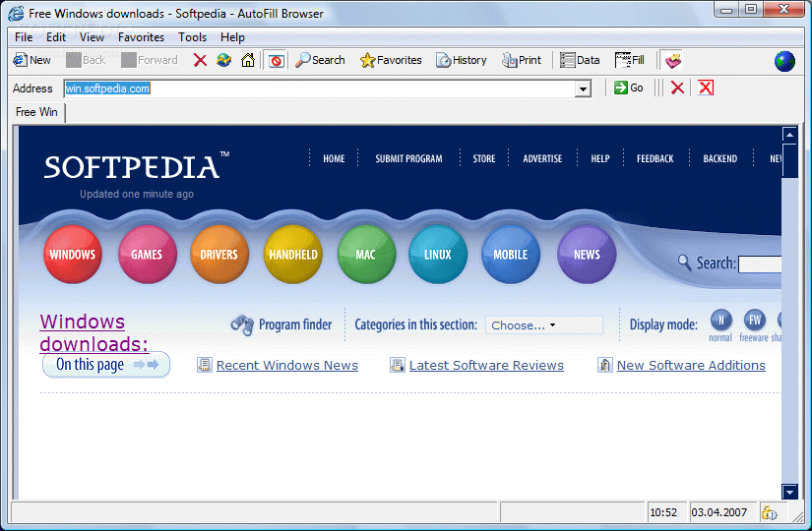Select the Free Win tab

click(37, 112)
